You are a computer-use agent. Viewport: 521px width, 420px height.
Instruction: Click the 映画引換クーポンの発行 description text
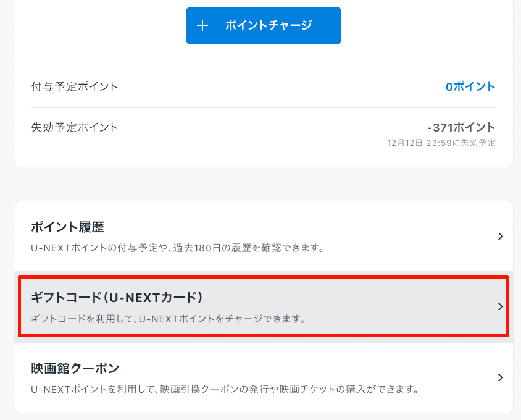pos(225,390)
